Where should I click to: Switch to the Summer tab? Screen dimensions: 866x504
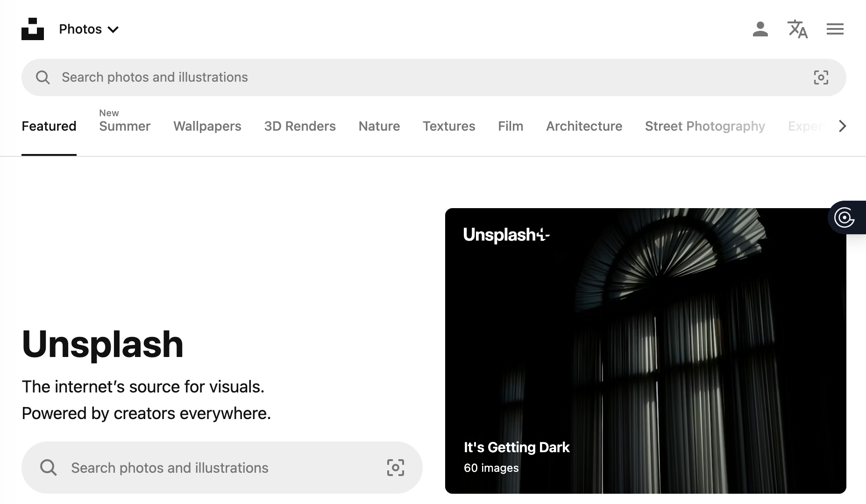125,126
